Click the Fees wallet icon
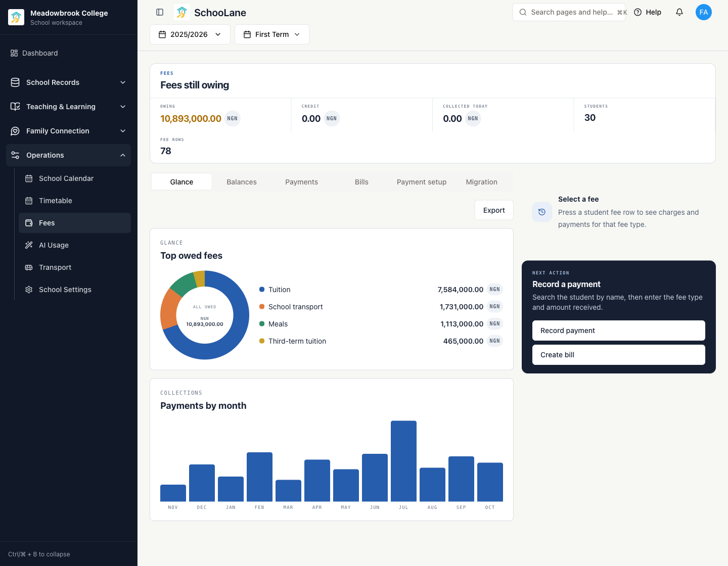The height and width of the screenshot is (566, 728). (29, 223)
